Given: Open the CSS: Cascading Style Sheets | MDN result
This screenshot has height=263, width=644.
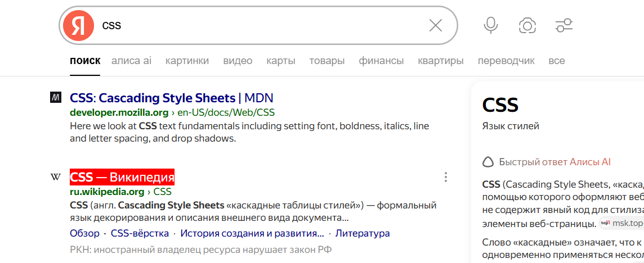Looking at the screenshot, I should [172, 98].
